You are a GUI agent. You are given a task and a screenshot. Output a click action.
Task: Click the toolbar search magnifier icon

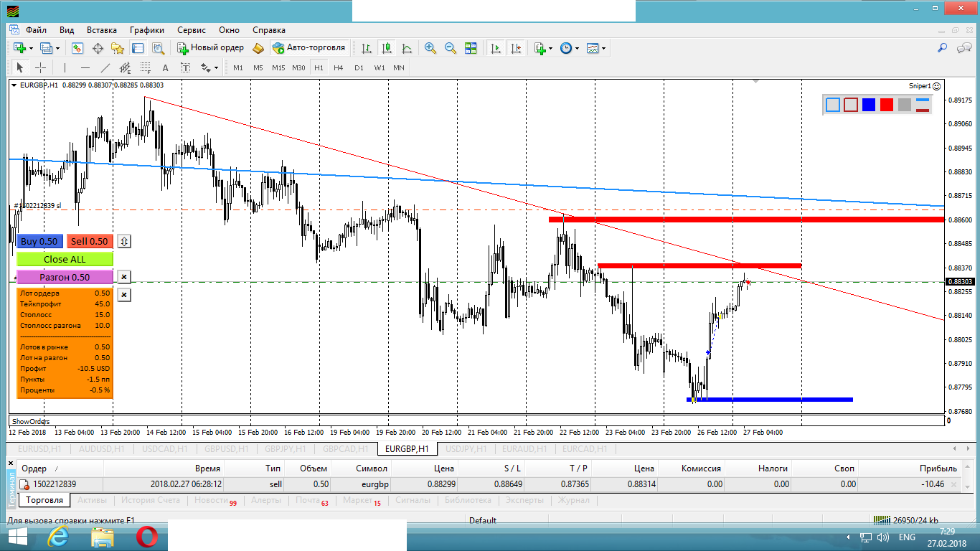[943, 48]
